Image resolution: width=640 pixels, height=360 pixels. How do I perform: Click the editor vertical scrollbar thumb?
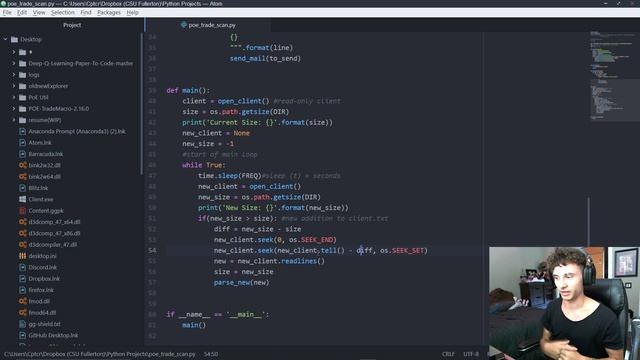[588, 222]
